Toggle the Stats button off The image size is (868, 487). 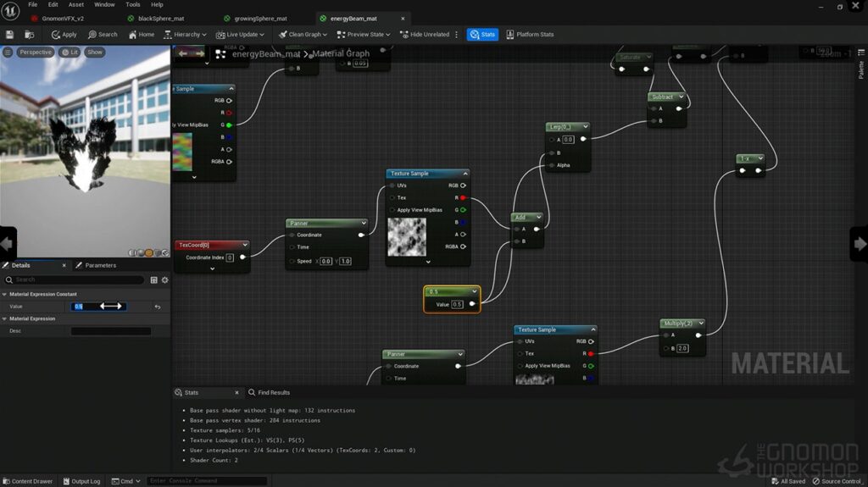coord(482,35)
